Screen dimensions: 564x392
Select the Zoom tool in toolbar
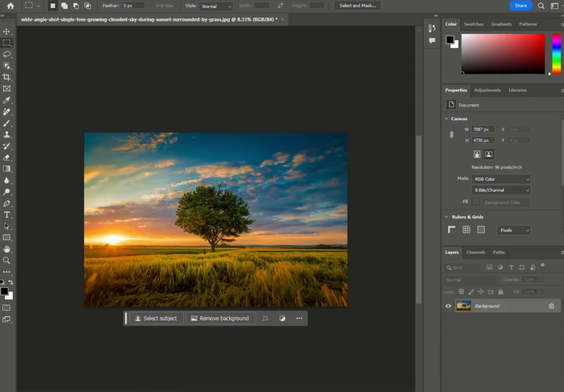(x=7, y=260)
